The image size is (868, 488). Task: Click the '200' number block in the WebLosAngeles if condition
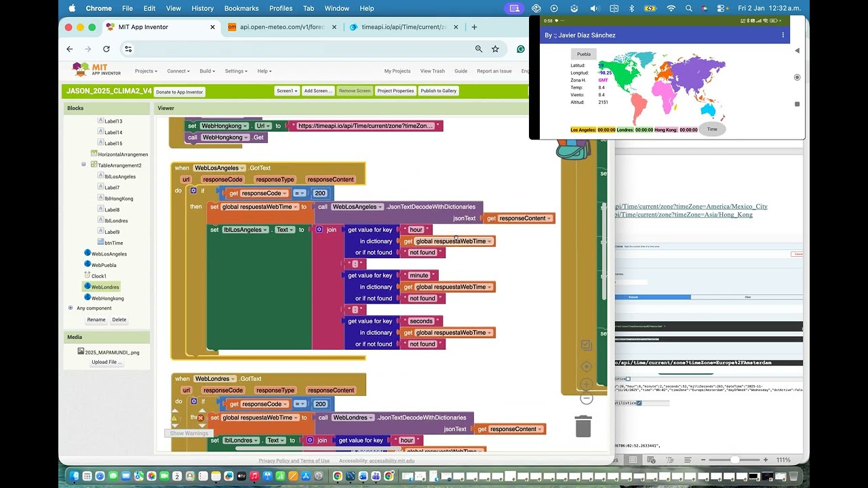320,193
